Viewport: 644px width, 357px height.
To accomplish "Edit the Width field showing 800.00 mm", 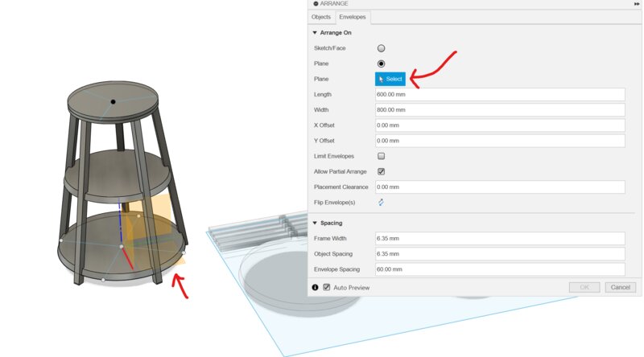I will [x=500, y=110].
